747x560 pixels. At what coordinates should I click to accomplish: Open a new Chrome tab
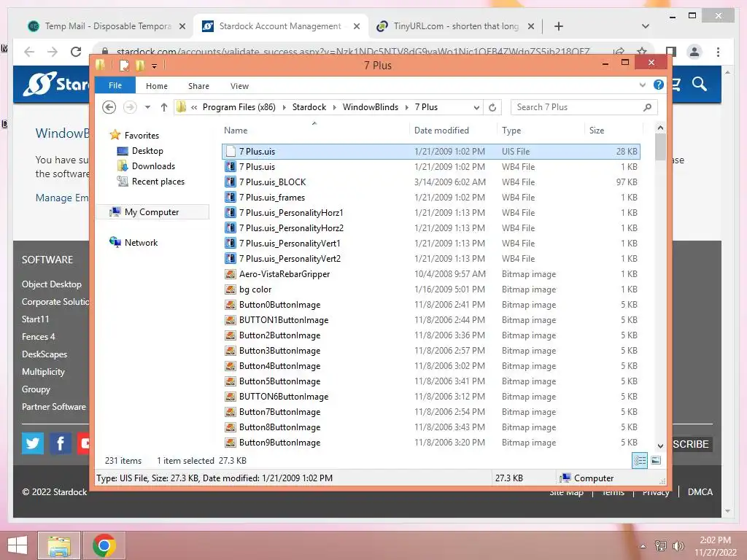(x=559, y=26)
